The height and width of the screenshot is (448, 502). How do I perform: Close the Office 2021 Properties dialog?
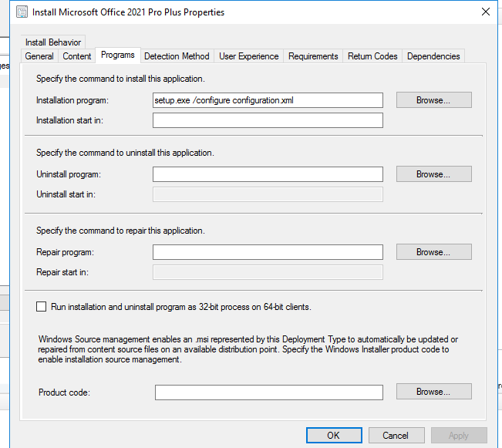pos(485,12)
